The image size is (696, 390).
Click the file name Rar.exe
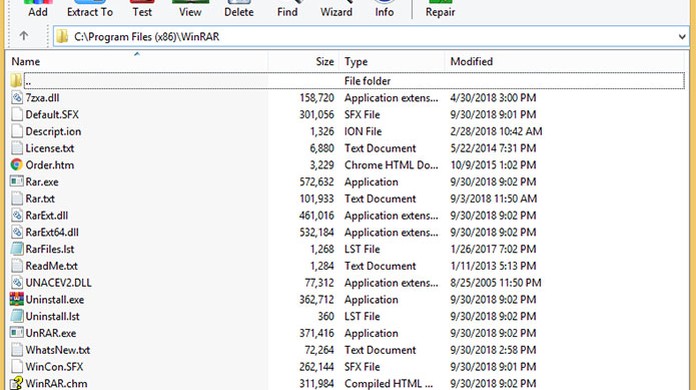[42, 182]
